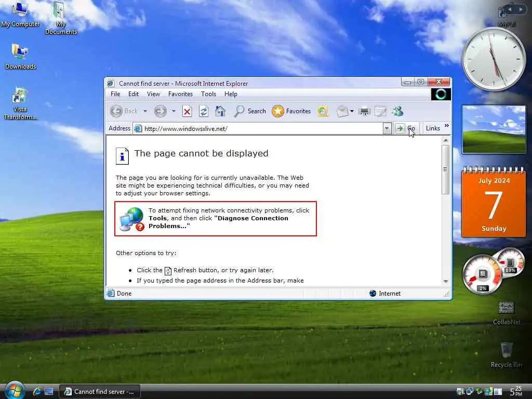Open the My Computer desktop icon
This screenshot has width=532, height=399.
tap(20, 14)
